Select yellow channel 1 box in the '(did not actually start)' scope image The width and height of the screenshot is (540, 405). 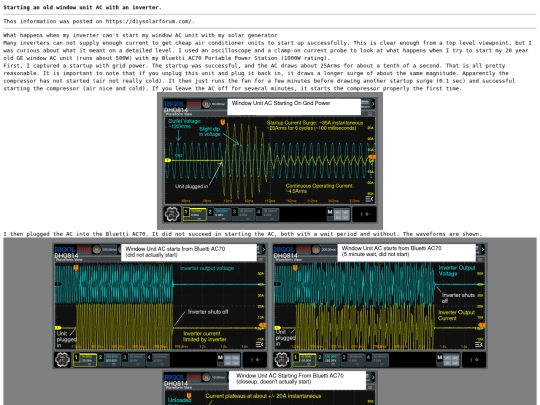(85, 360)
